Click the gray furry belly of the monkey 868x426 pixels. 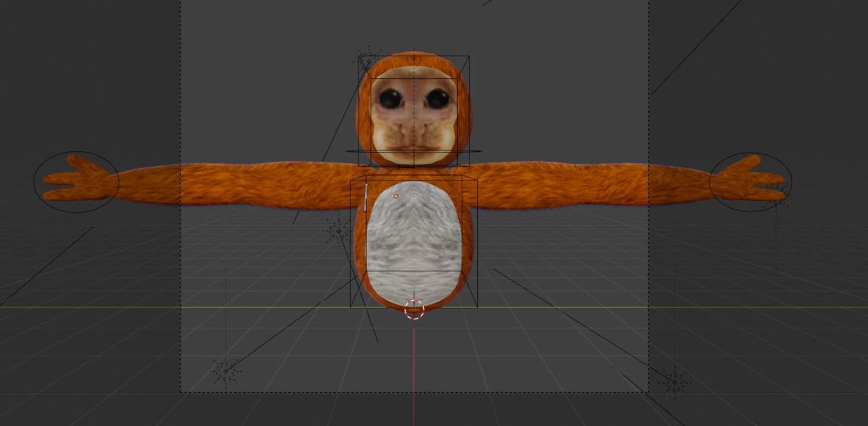[x=414, y=243]
